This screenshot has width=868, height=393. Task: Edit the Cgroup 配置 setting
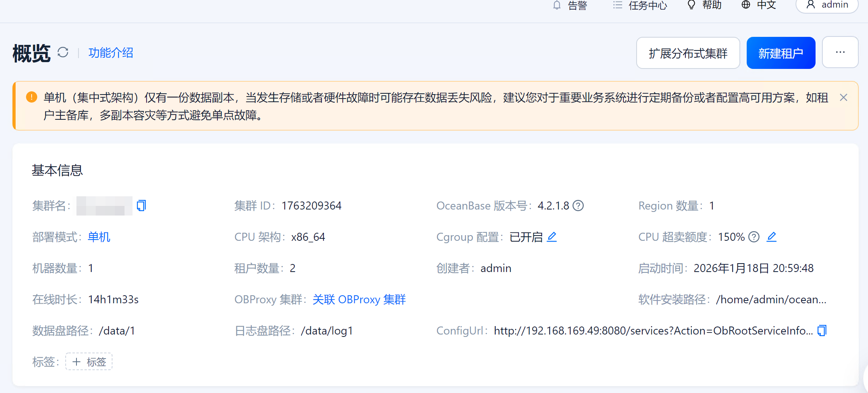click(x=552, y=237)
